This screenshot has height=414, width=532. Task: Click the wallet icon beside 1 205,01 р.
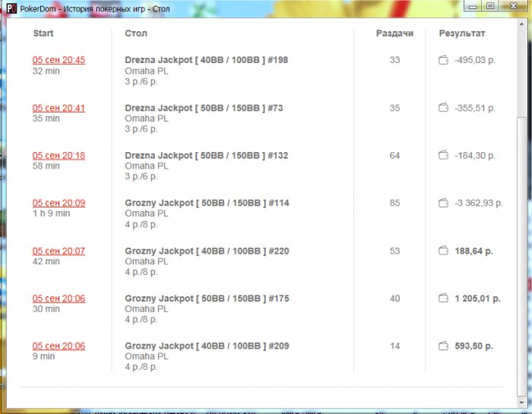[x=443, y=299]
